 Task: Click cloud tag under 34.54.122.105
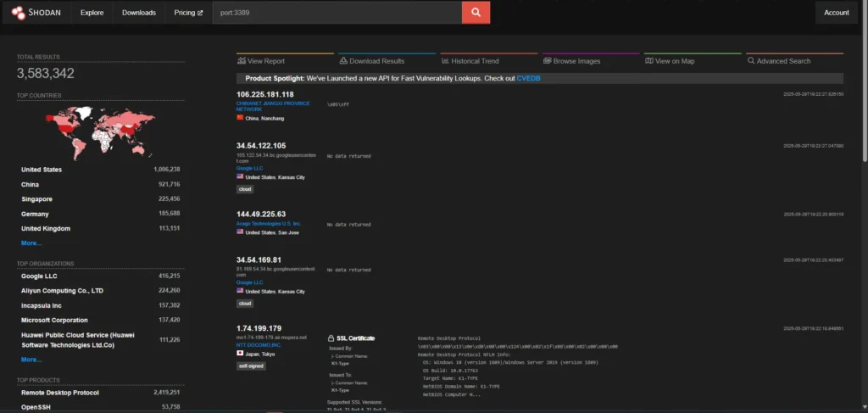245,189
